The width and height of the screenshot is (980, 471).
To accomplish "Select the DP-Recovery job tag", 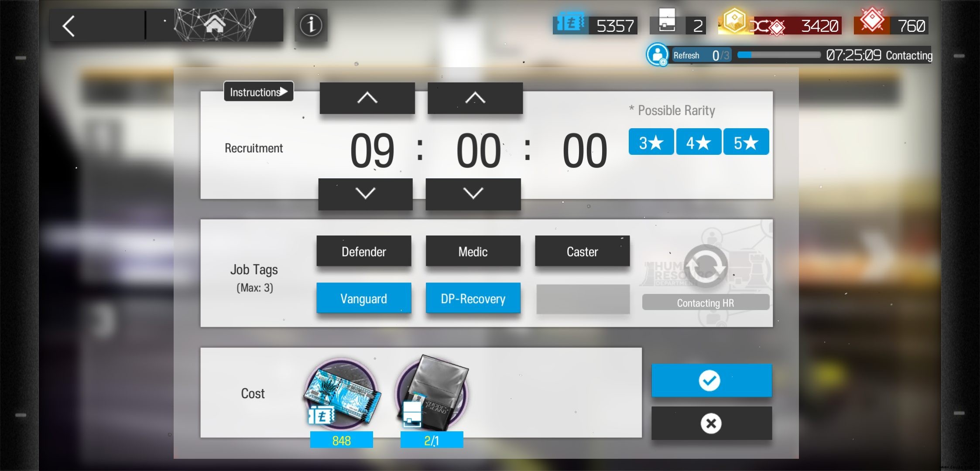I will pyautogui.click(x=473, y=298).
